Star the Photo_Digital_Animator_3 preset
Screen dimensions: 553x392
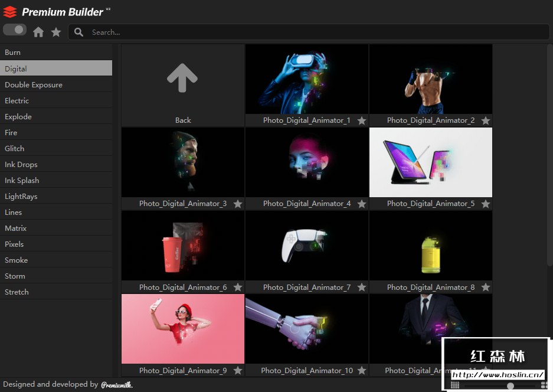tap(238, 204)
